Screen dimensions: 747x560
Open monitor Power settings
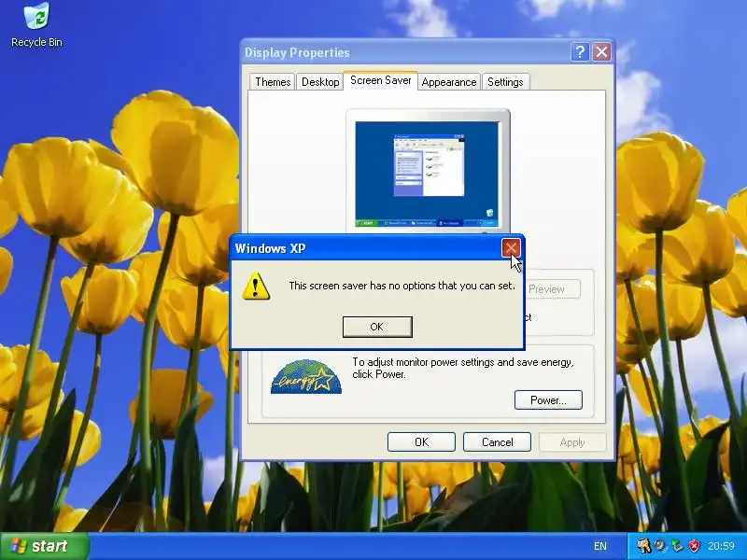tap(548, 400)
